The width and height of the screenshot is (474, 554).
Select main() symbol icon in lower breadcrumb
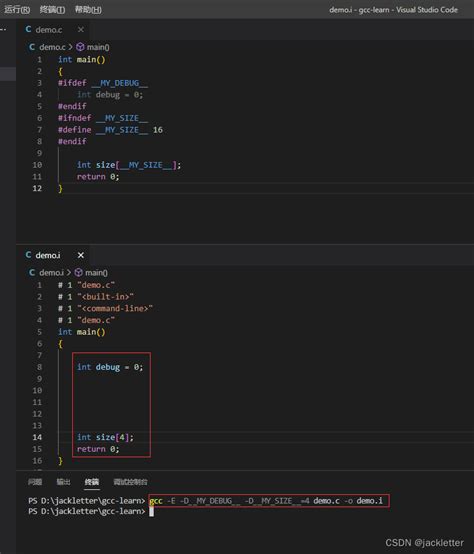coord(79,272)
